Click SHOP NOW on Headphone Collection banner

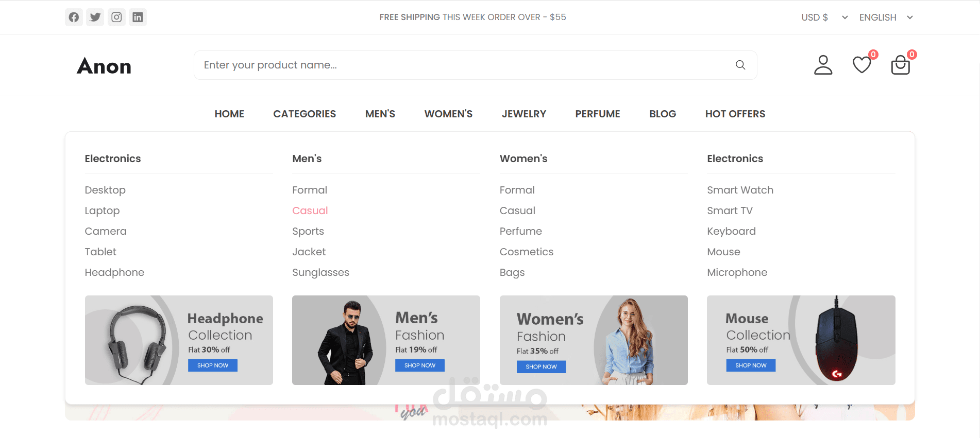coord(213,365)
